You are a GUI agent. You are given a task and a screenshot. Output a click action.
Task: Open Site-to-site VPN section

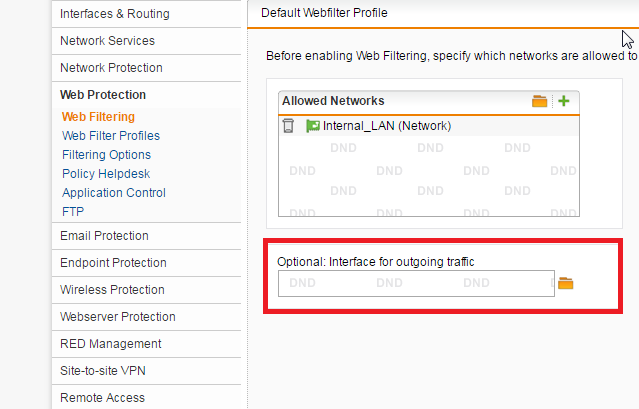click(x=146, y=371)
